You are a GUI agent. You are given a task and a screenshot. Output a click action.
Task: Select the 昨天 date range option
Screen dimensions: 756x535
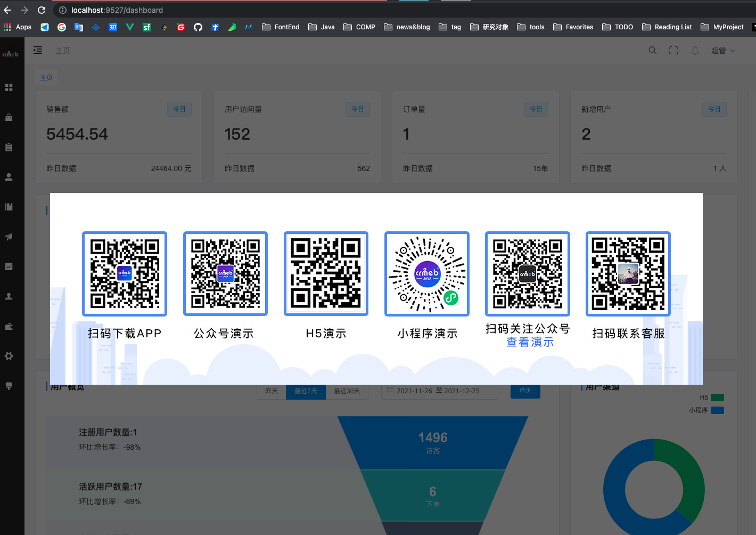(272, 391)
